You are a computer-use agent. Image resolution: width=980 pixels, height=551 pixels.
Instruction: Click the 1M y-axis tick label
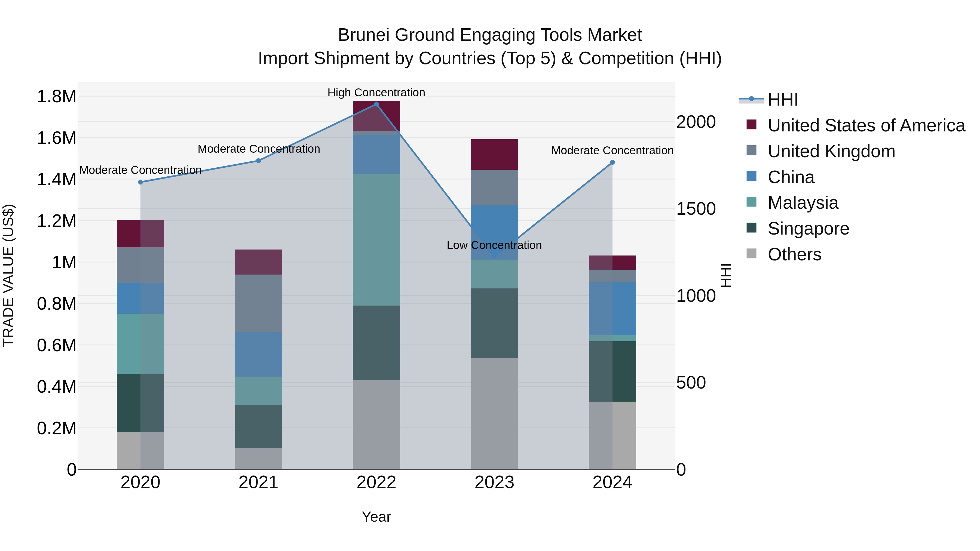64,262
